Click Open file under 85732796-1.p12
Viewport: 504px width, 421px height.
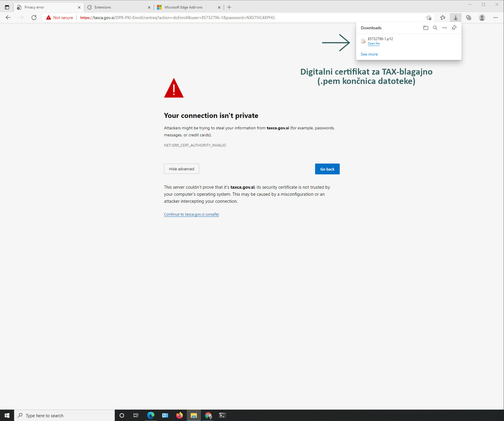(374, 44)
